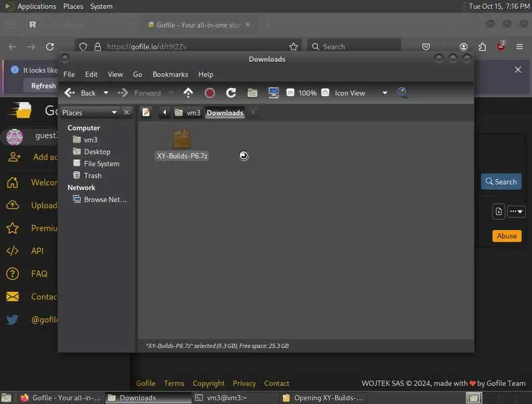Open the Copyright footer link
The image size is (532, 404).
(209, 383)
